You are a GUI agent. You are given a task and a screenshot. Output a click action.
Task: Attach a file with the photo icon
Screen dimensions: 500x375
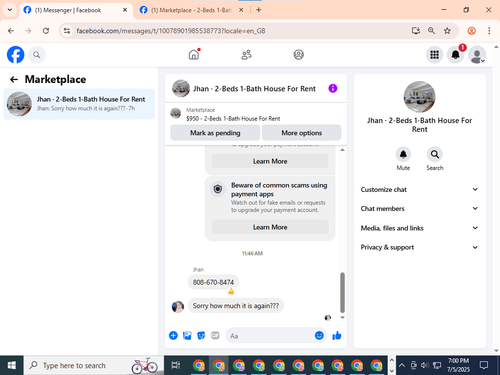(x=187, y=335)
